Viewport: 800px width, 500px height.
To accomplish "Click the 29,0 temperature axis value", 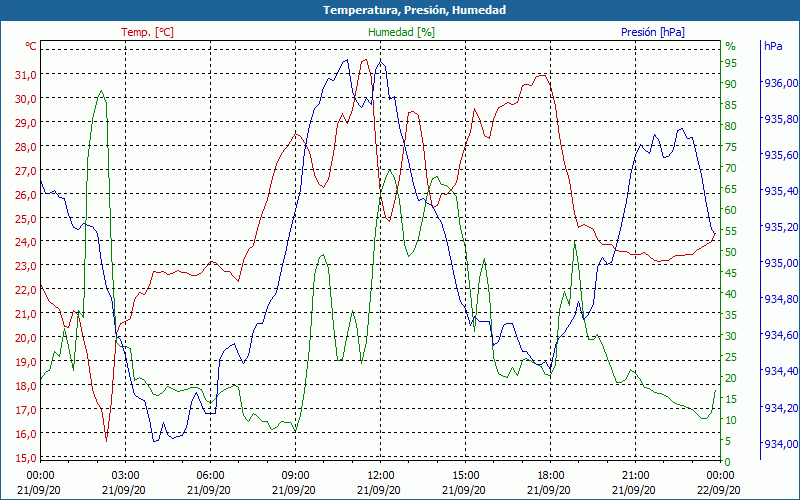I will coord(26,123).
